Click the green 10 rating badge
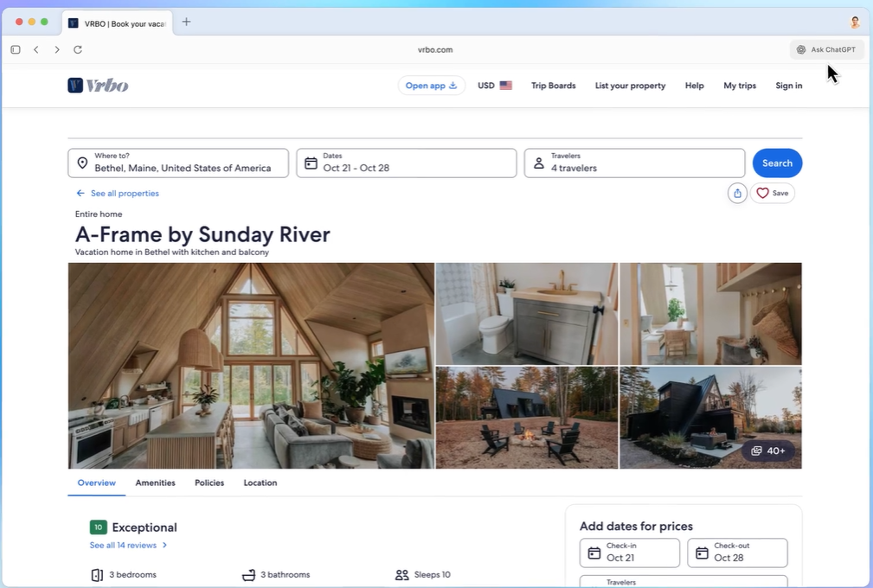Viewport: 873px width, 588px height. (x=98, y=527)
